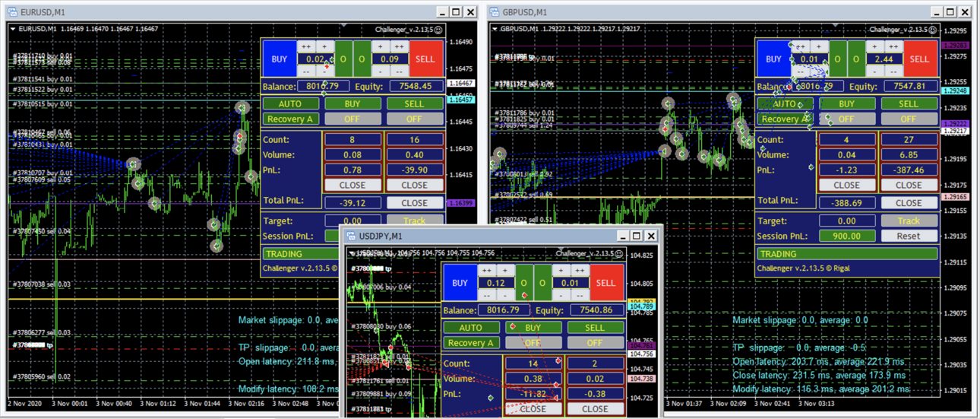Toggle Recovery A mode in EURUSD panel

tap(290, 119)
